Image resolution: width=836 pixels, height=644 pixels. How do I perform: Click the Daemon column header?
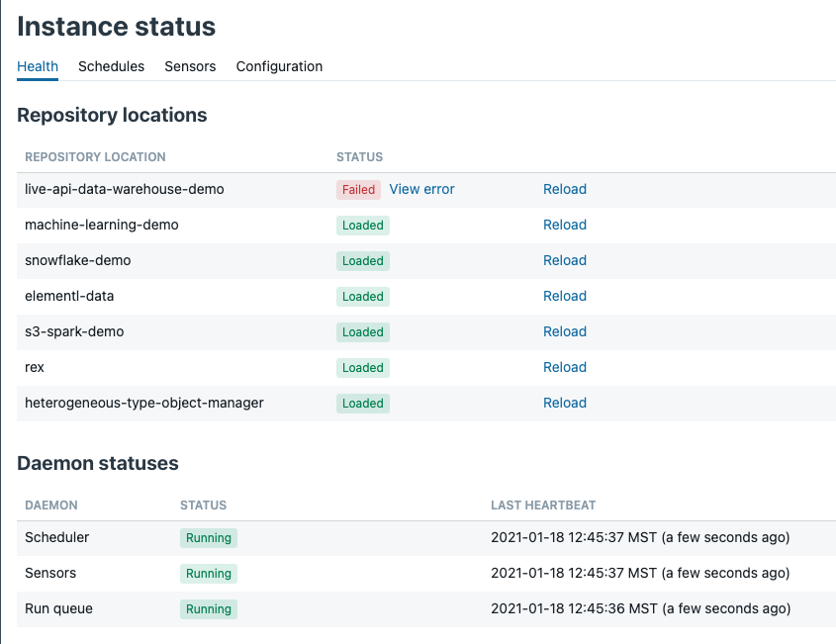(51, 506)
